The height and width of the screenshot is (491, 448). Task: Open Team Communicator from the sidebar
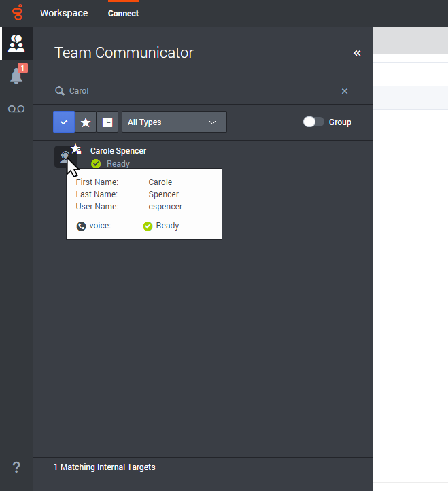coord(16,44)
